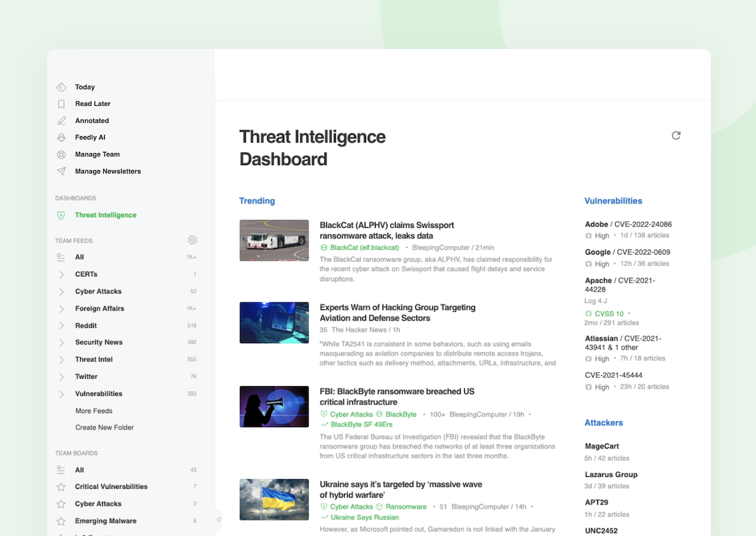Click the All boards list icon under Team Boards
The height and width of the screenshot is (536, 756).
61,470
